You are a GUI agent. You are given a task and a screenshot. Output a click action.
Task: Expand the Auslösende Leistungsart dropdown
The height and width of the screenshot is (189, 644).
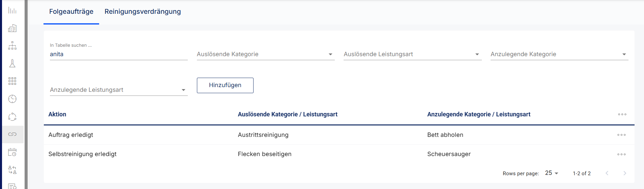412,54
